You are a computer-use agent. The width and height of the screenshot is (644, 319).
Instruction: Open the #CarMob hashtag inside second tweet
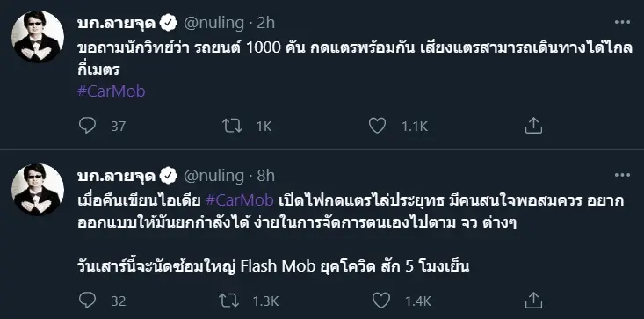point(240,200)
